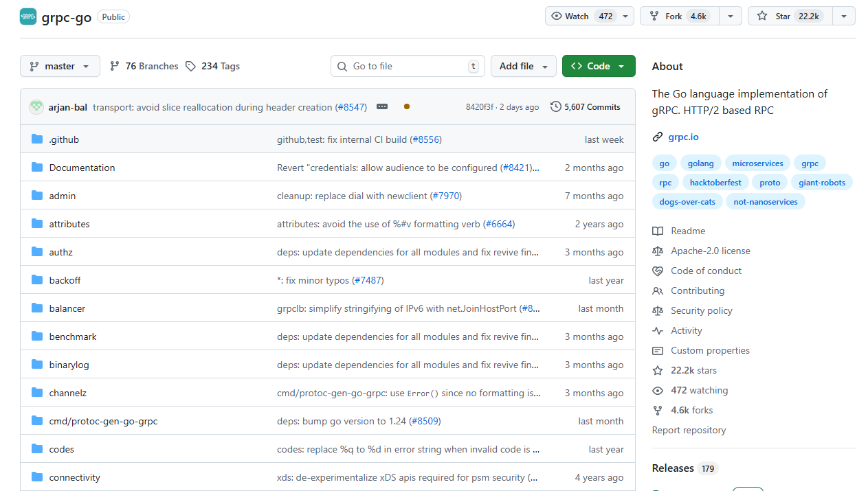Viewport: 868px width, 491px height.
Task: Open the green Code dropdown
Action: pyautogui.click(x=598, y=66)
